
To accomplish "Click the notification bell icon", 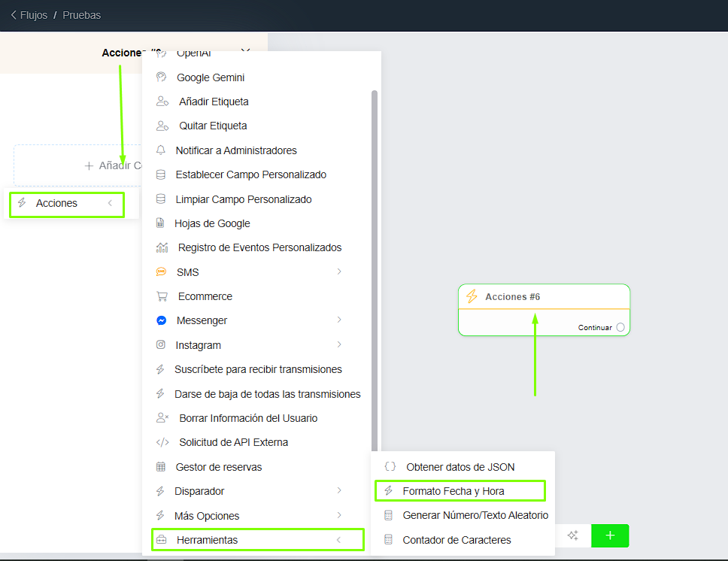I will click(161, 150).
